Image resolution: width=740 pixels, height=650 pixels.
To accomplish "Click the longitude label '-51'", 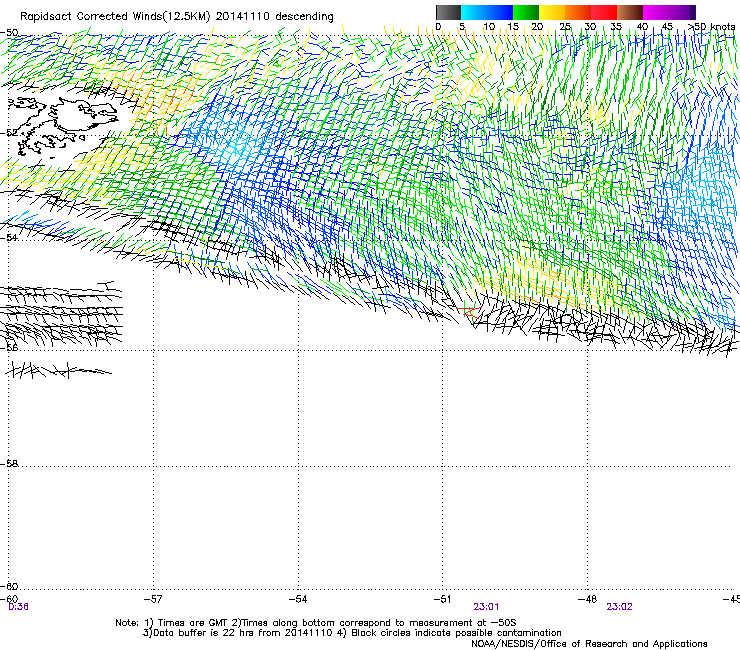I will pyautogui.click(x=442, y=599).
